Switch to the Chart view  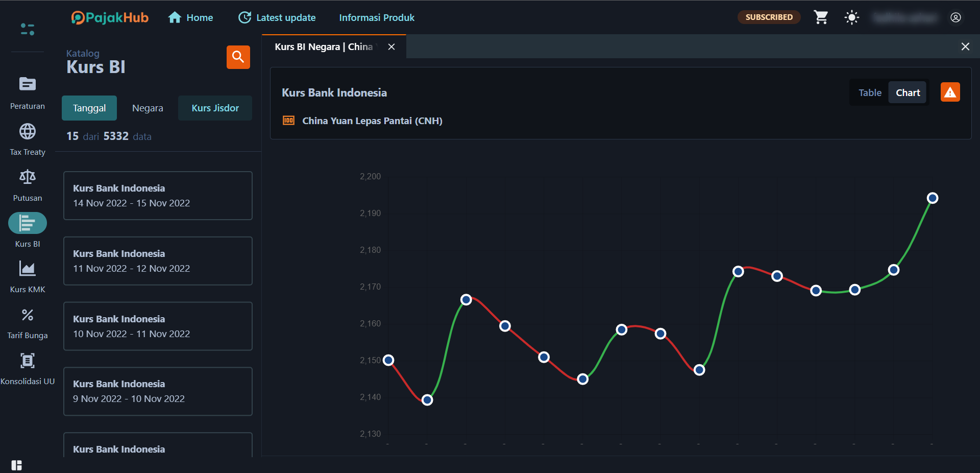[x=908, y=92]
